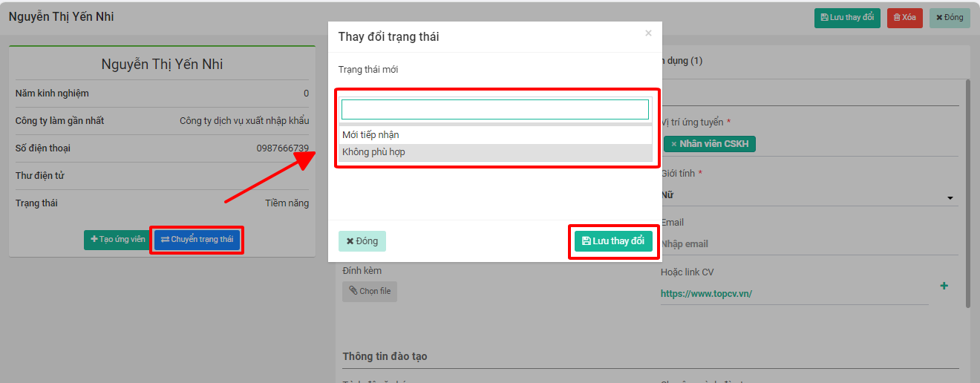Save changes in the status dialog
The image size is (980, 383).
(613, 241)
